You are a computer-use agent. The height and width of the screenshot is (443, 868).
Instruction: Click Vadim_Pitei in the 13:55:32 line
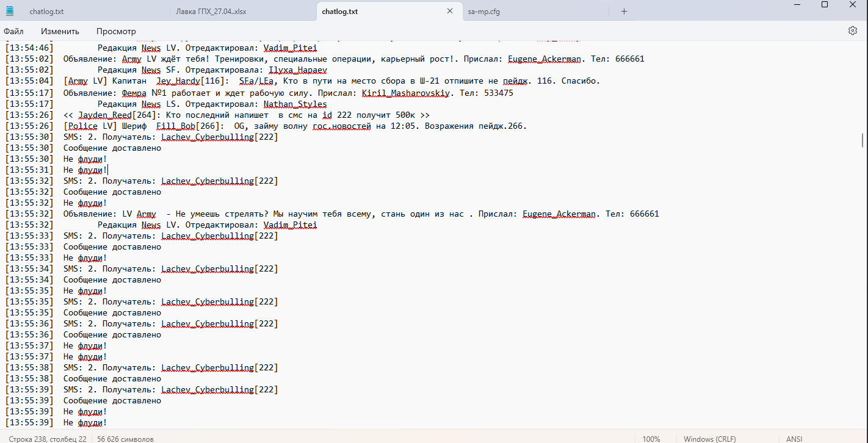[290, 225]
